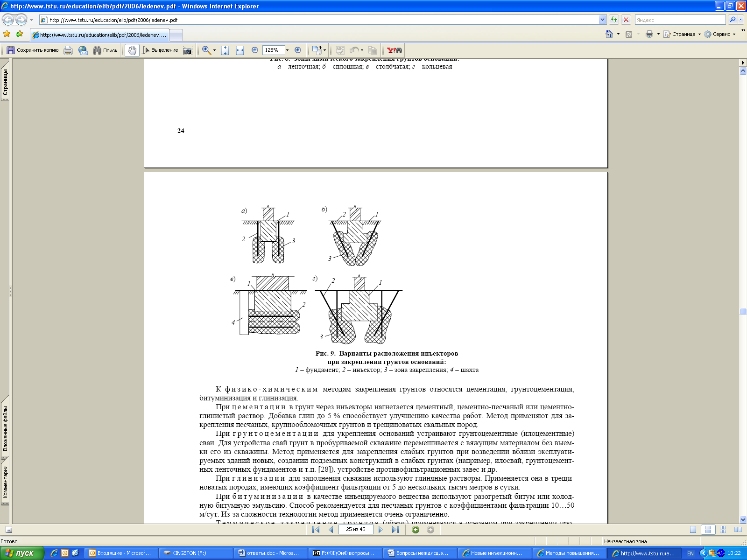Switch to 'ответы.doc' Word taskbar button

[271, 553]
